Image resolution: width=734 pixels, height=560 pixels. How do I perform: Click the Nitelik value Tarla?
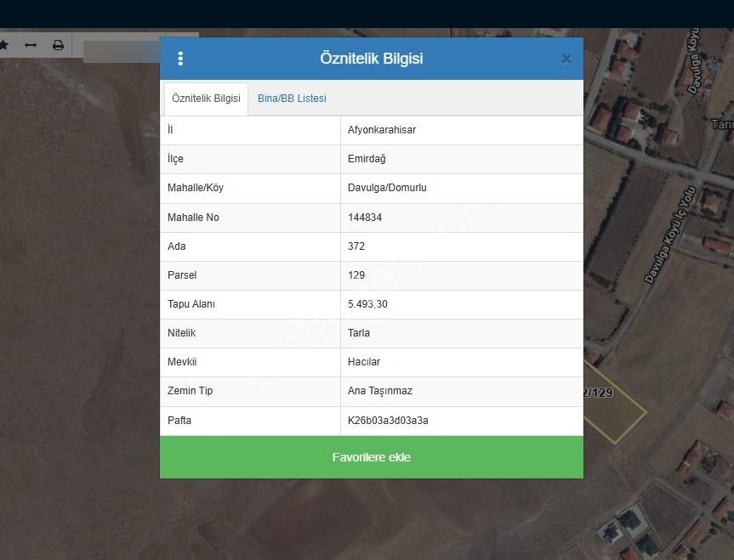tap(359, 333)
